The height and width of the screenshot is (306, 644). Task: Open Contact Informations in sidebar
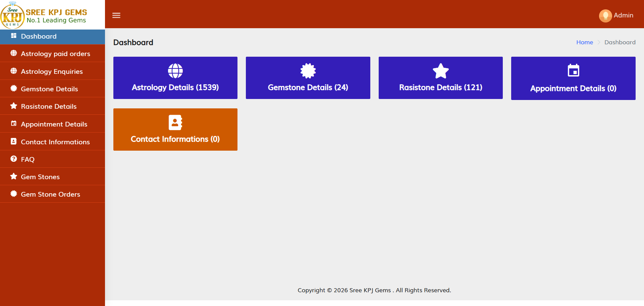coord(52,142)
